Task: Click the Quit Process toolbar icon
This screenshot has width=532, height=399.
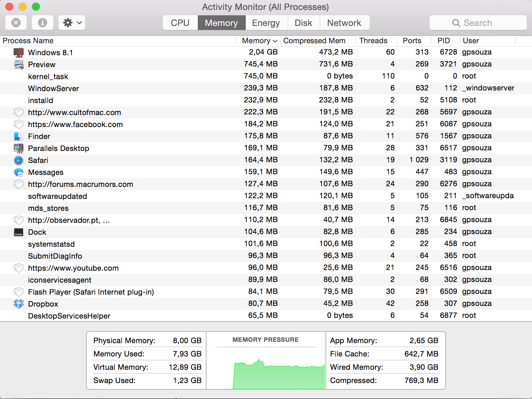Action: click(x=16, y=23)
